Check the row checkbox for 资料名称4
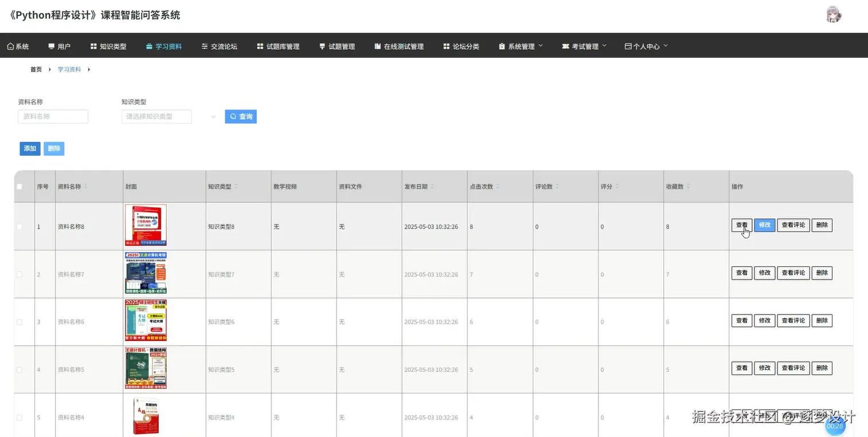The height and width of the screenshot is (437, 868). coord(19,418)
